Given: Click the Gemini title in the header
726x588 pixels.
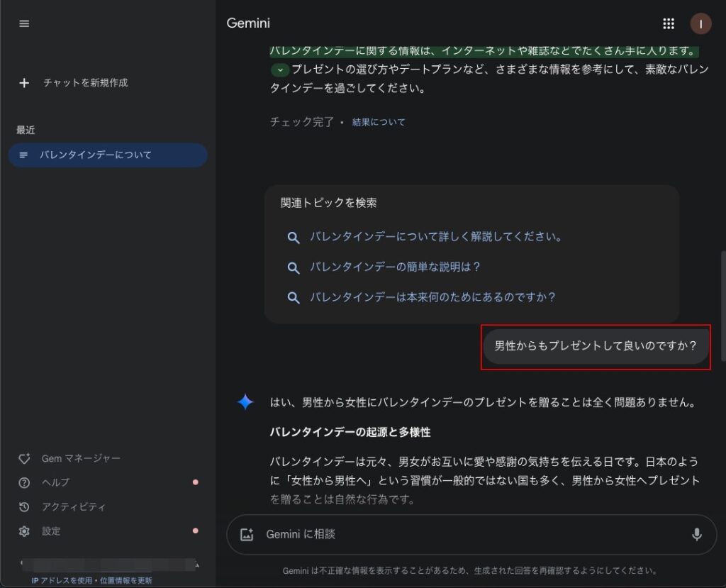Looking at the screenshot, I should pyautogui.click(x=247, y=23).
